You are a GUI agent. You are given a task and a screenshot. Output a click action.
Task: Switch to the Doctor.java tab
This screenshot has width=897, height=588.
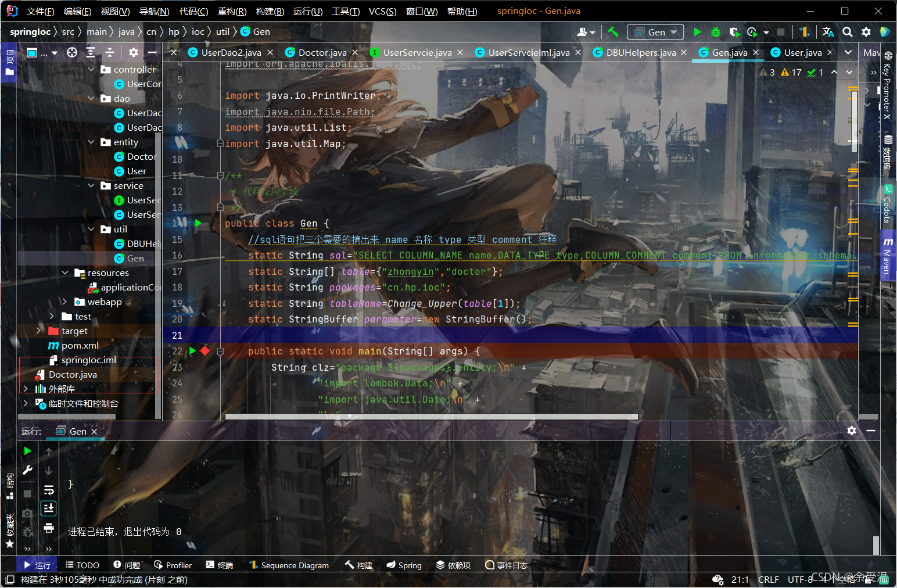tap(322, 52)
